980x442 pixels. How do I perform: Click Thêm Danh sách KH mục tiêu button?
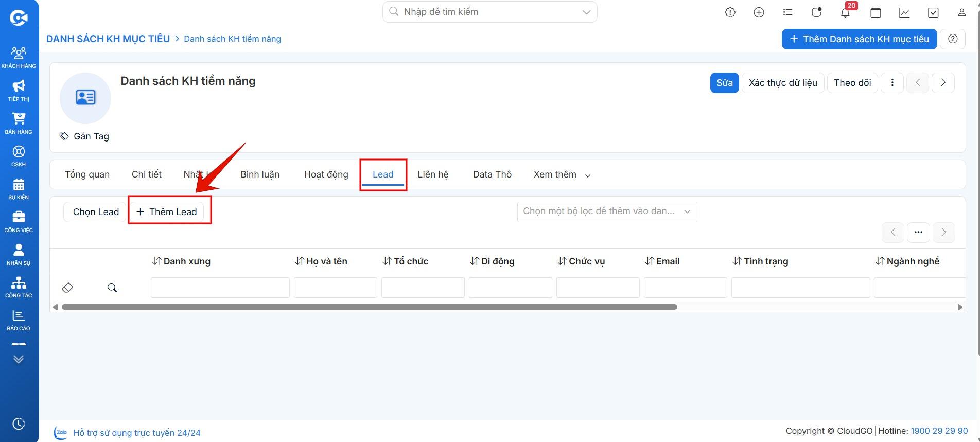click(860, 39)
